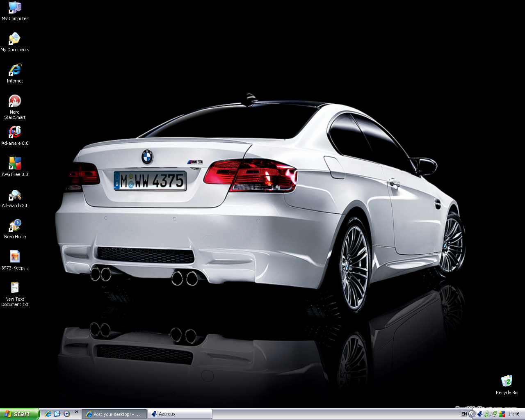Open the My Computer desktop icon
The image size is (525, 420).
click(x=15, y=11)
